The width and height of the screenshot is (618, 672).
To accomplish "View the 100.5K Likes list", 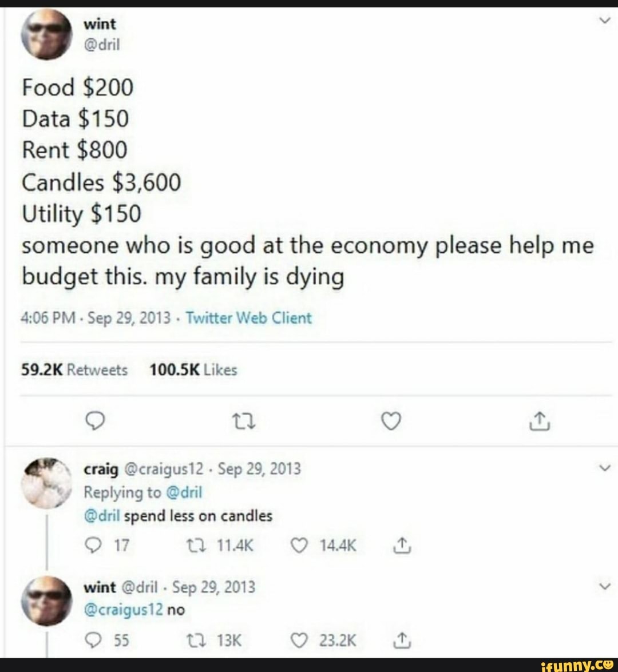I will [193, 369].
